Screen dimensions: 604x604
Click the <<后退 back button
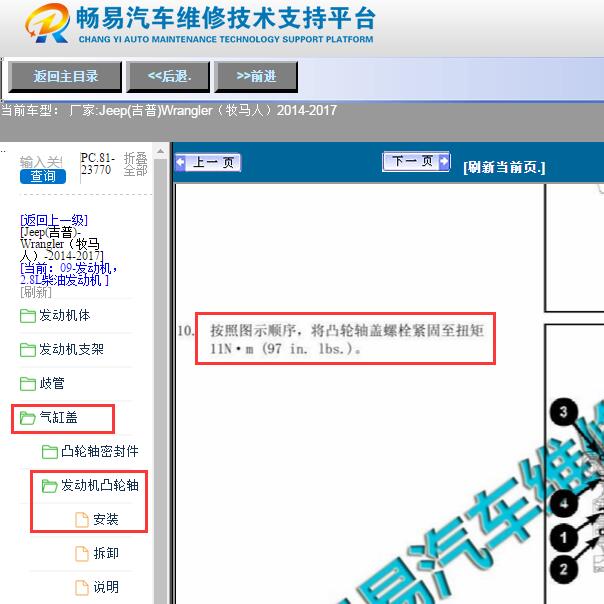pos(168,77)
